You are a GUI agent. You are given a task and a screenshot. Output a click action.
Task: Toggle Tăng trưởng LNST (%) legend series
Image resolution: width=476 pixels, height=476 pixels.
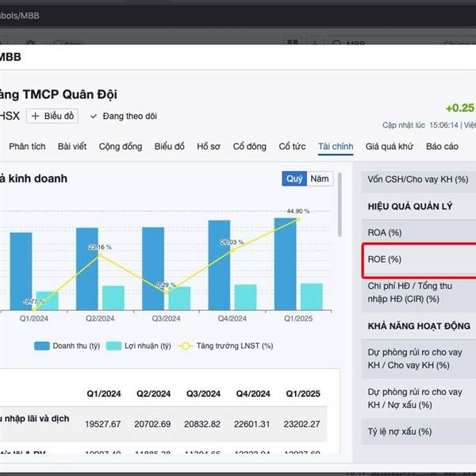[226, 346]
